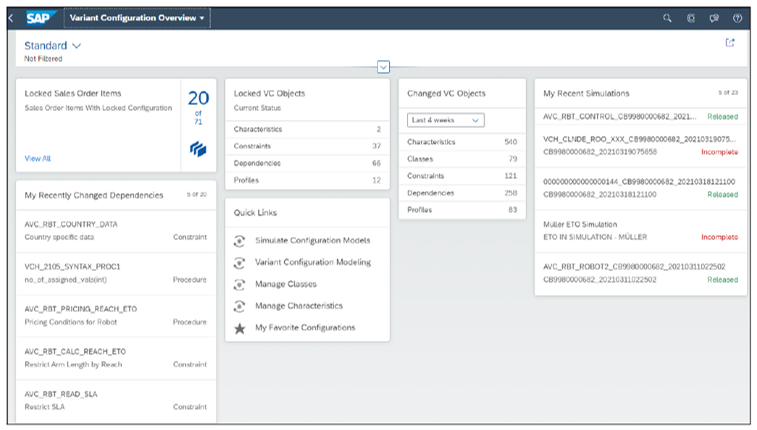Open the Locked VC Objects Profiles row
This screenshot has width=757, height=430.
[x=308, y=180]
